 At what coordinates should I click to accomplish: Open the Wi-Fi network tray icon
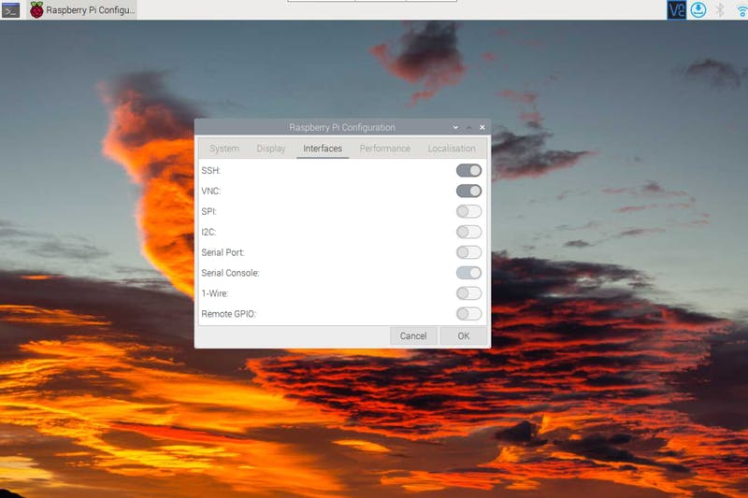coord(742,10)
